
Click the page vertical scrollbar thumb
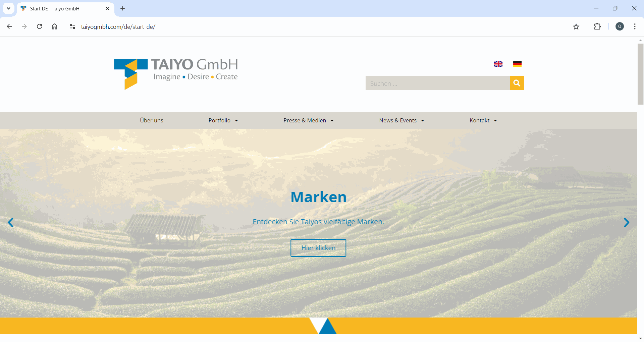640,74
